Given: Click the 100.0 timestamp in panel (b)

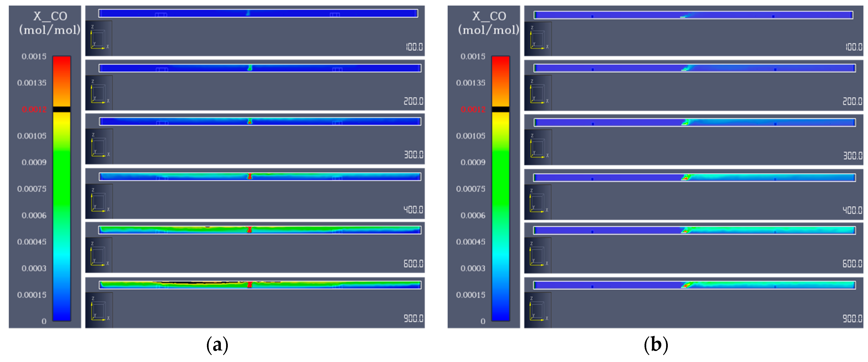Looking at the screenshot, I should (854, 47).
